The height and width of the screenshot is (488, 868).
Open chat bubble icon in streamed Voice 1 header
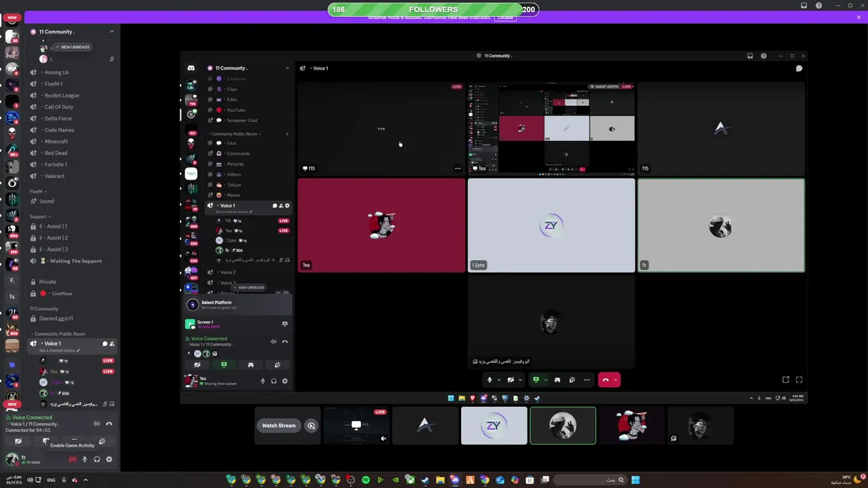[x=799, y=68]
